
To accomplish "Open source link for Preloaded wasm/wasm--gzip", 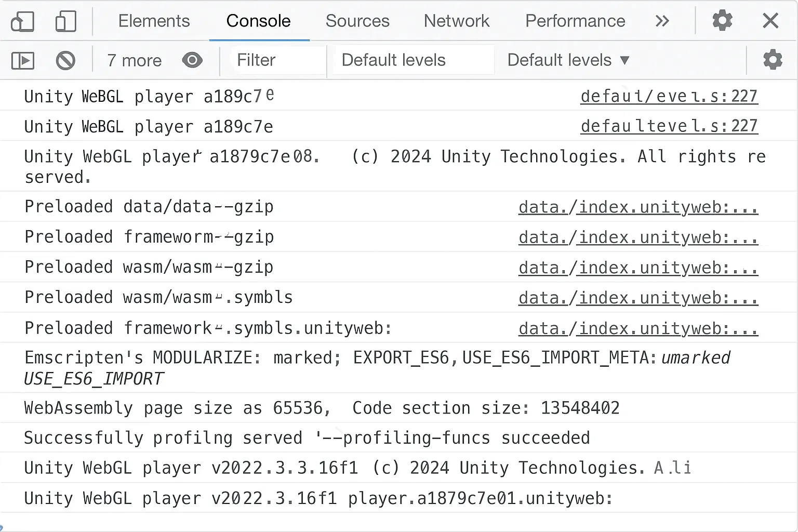I will tap(638, 268).
